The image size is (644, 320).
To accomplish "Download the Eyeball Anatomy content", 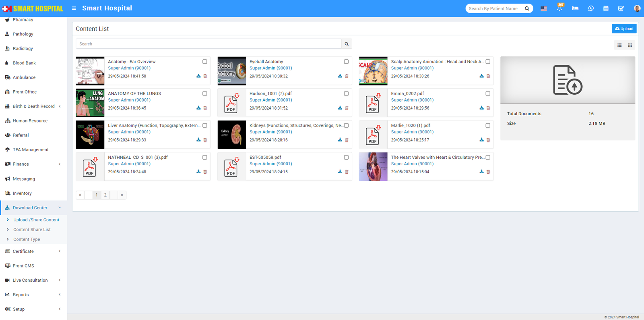I will (x=340, y=76).
